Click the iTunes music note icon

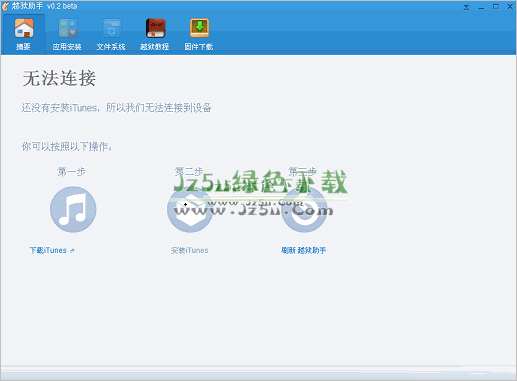[x=73, y=209]
